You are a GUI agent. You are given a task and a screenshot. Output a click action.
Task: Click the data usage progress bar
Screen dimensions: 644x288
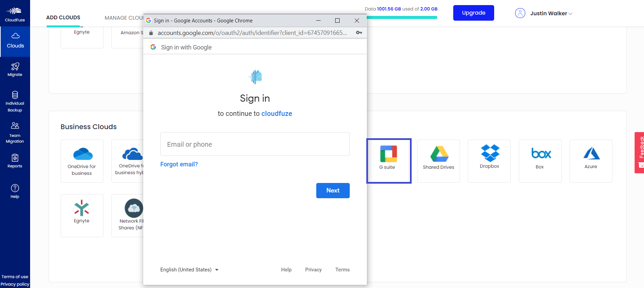(402, 17)
